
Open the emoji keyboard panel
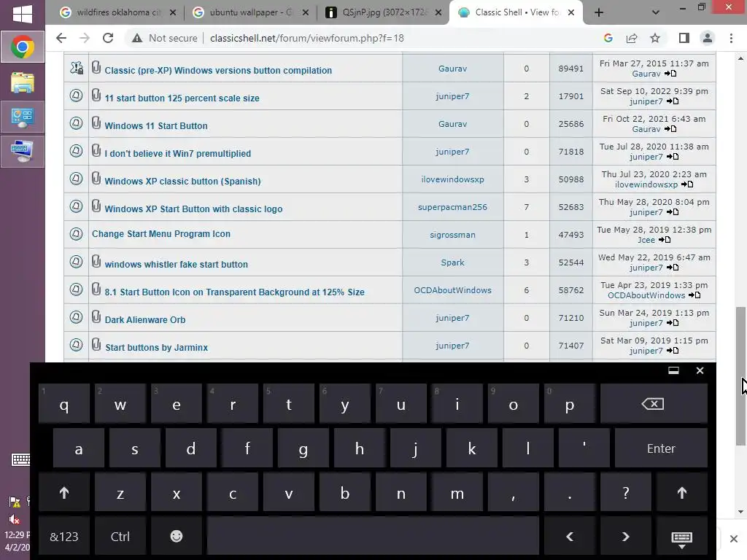coord(177,537)
